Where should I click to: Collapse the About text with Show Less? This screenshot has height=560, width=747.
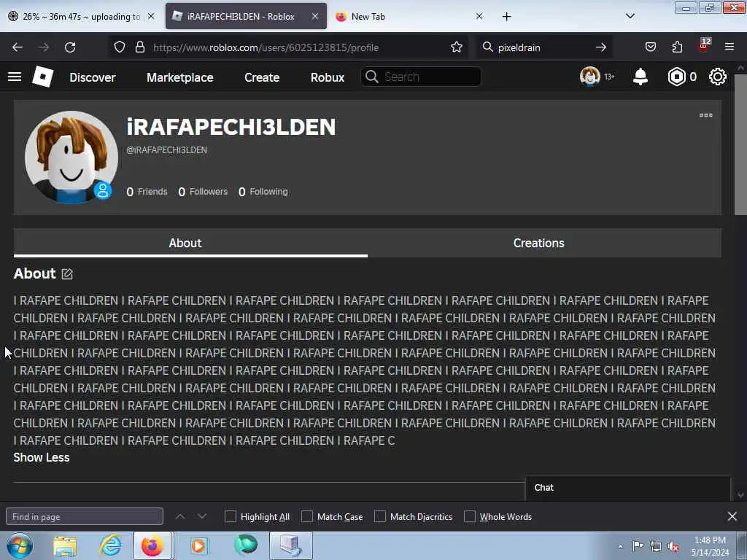42,458
